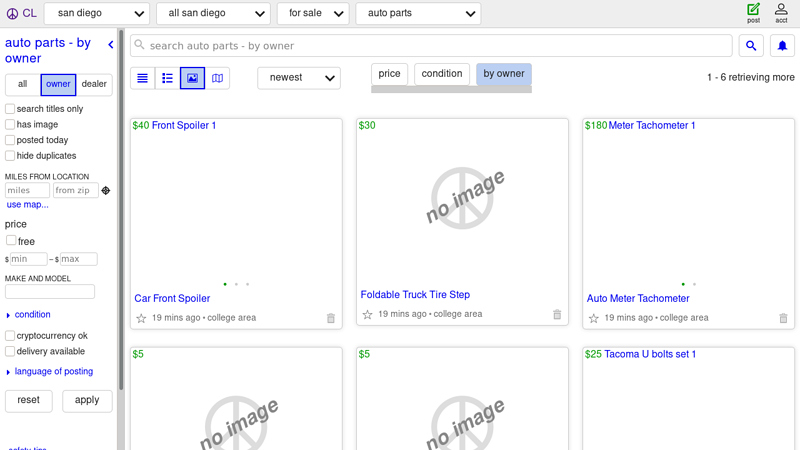
Task: Click the bell save-search alert icon
Action: (x=782, y=46)
